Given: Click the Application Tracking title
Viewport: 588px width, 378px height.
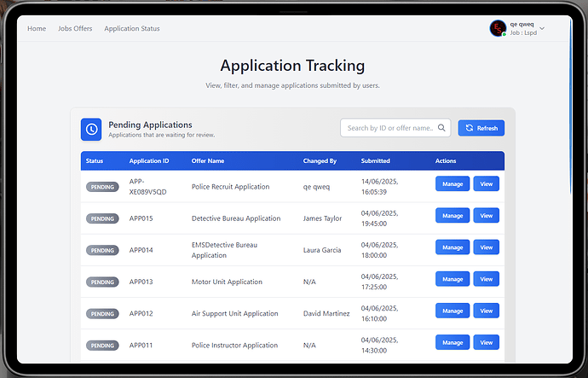Looking at the screenshot, I should (x=292, y=66).
